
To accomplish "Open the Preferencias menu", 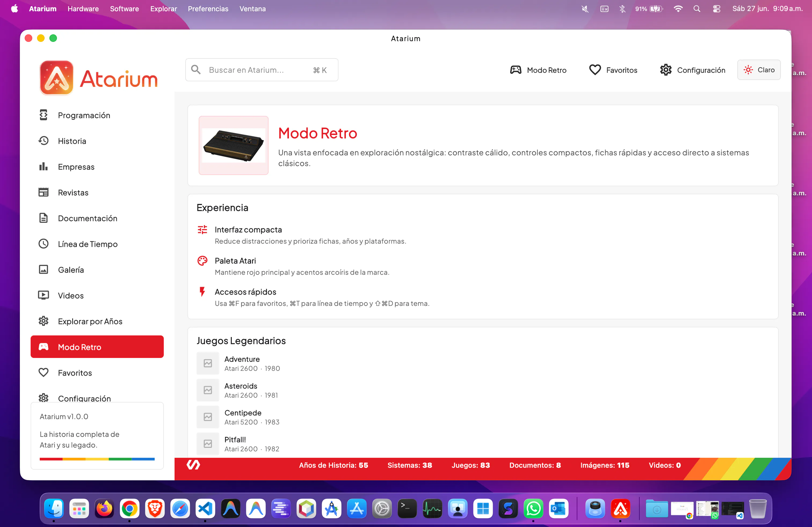I will pyautogui.click(x=208, y=9).
